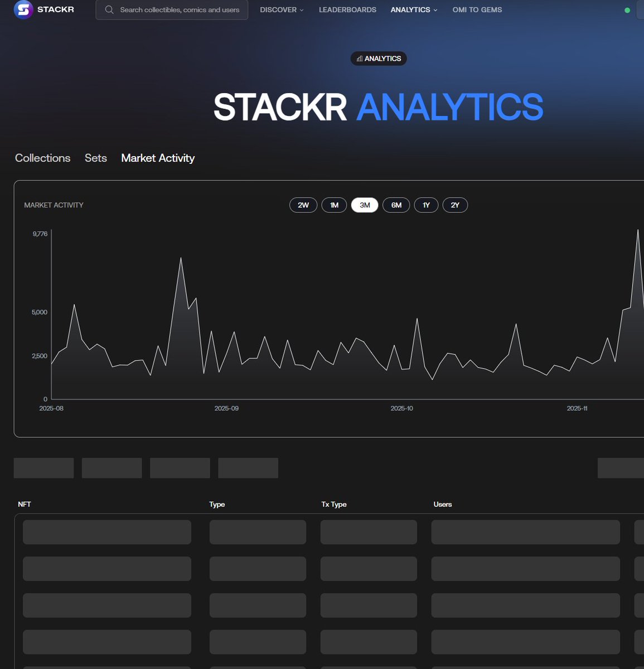
Task: Expand the ANALYTICS dropdown menu
Action: coord(414,9)
